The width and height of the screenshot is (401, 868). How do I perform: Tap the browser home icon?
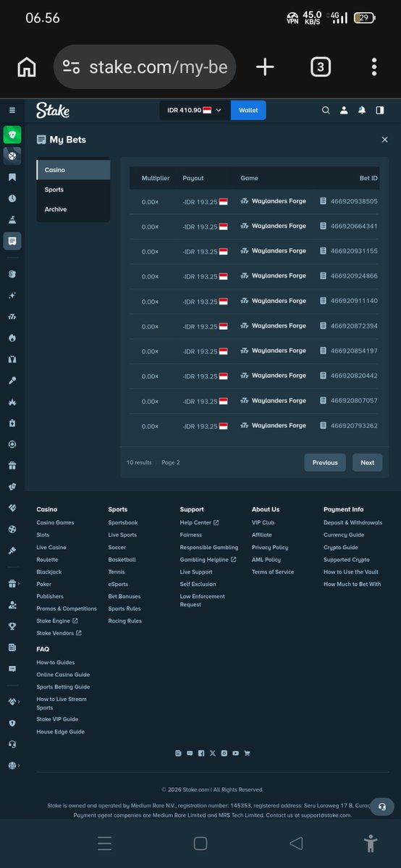27,67
